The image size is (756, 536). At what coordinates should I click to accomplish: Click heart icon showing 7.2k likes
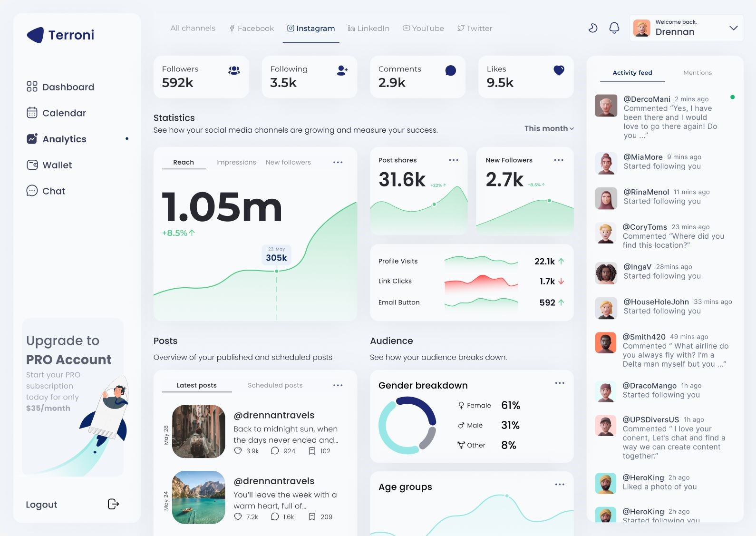[238, 517]
